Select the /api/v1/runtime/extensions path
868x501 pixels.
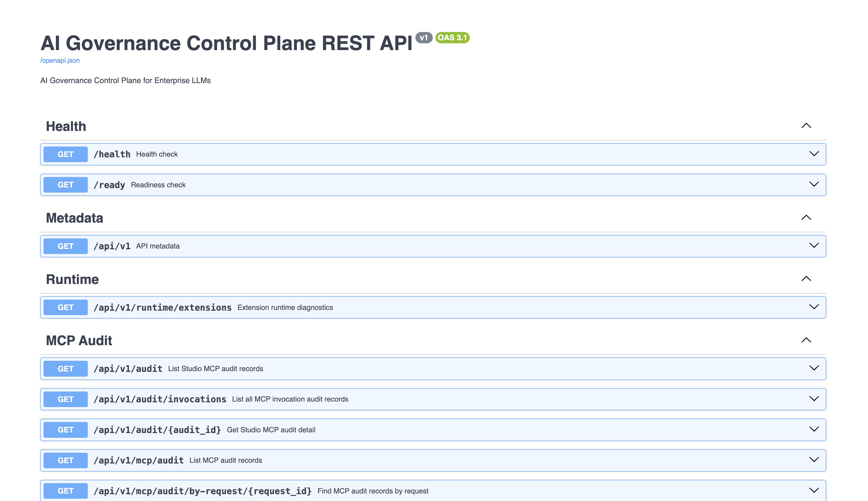point(163,307)
